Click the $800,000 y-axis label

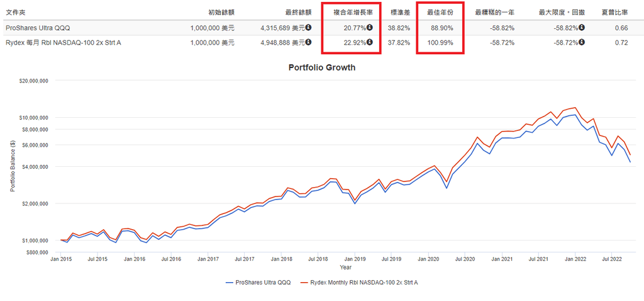36,252
